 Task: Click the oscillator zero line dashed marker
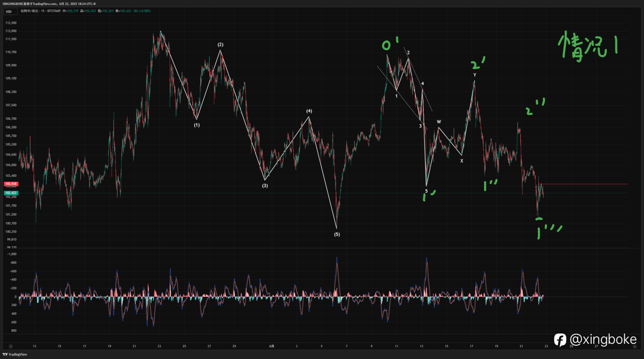coord(584,297)
